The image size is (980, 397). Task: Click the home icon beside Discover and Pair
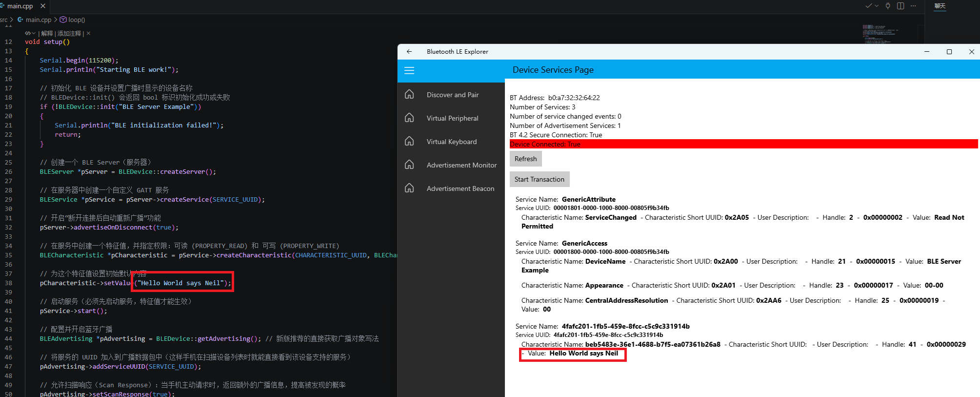click(409, 94)
